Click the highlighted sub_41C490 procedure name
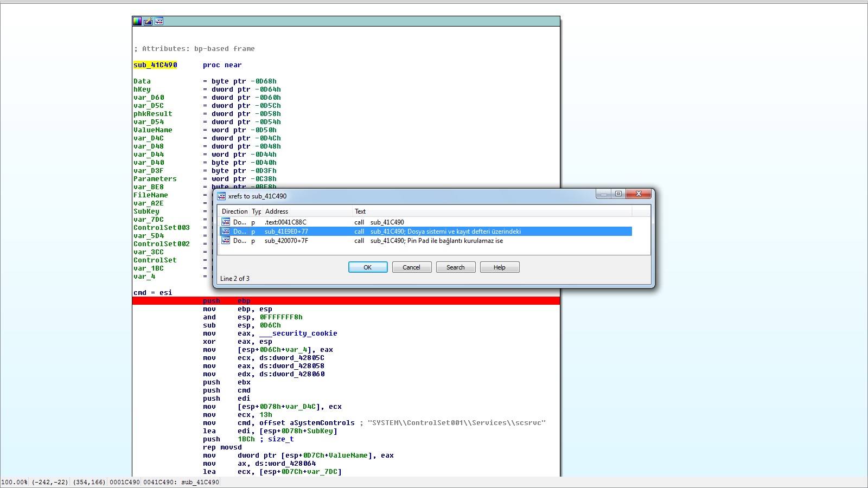 tap(155, 65)
